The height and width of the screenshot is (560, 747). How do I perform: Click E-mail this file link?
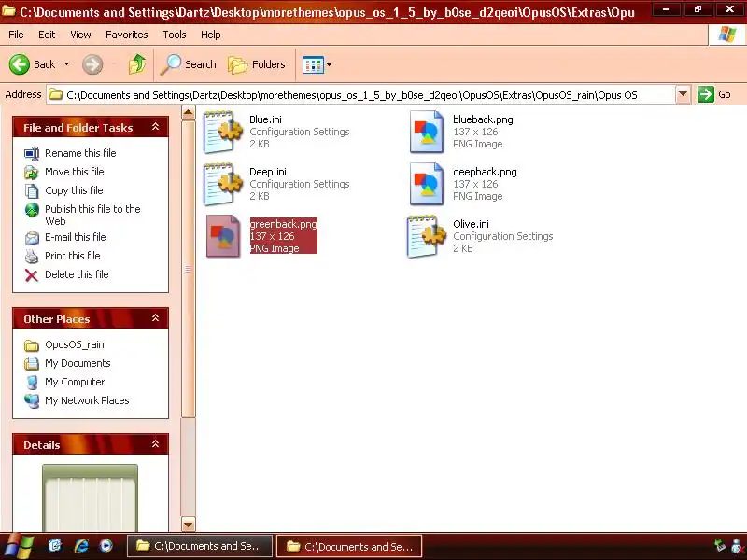tap(76, 237)
